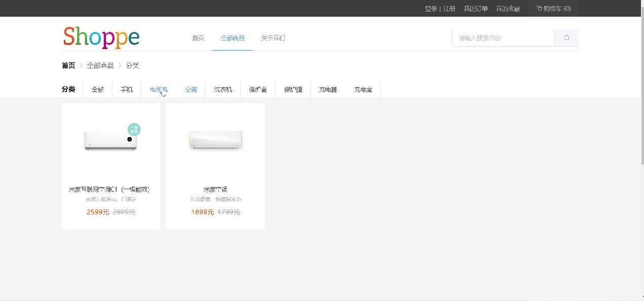Switch to the 首页 nav tab
This screenshot has width=644, height=301.
point(198,38)
